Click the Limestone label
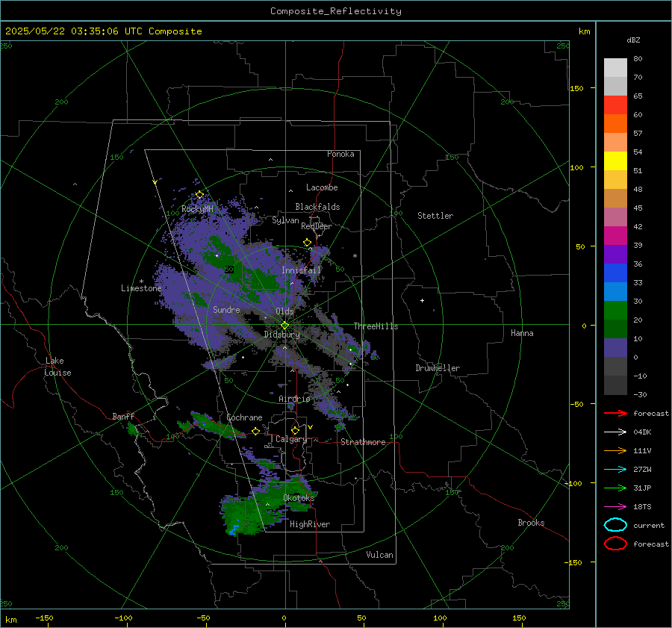The width and height of the screenshot is (672, 628). 141,288
